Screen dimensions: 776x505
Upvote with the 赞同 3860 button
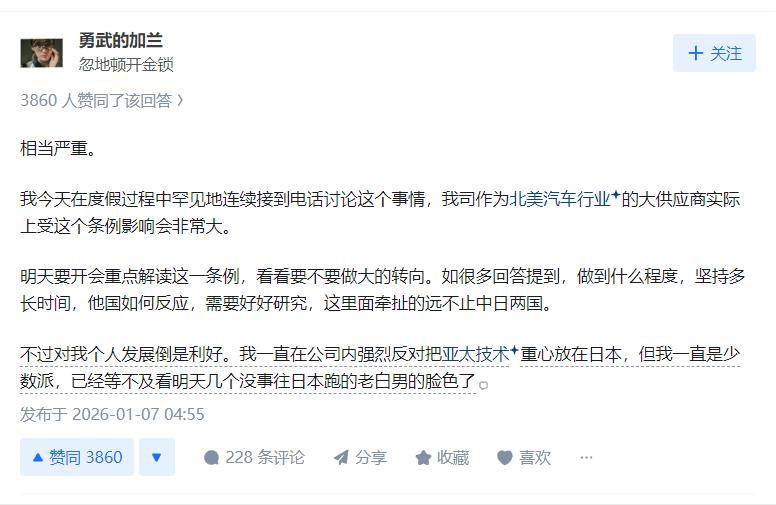[x=77, y=457]
